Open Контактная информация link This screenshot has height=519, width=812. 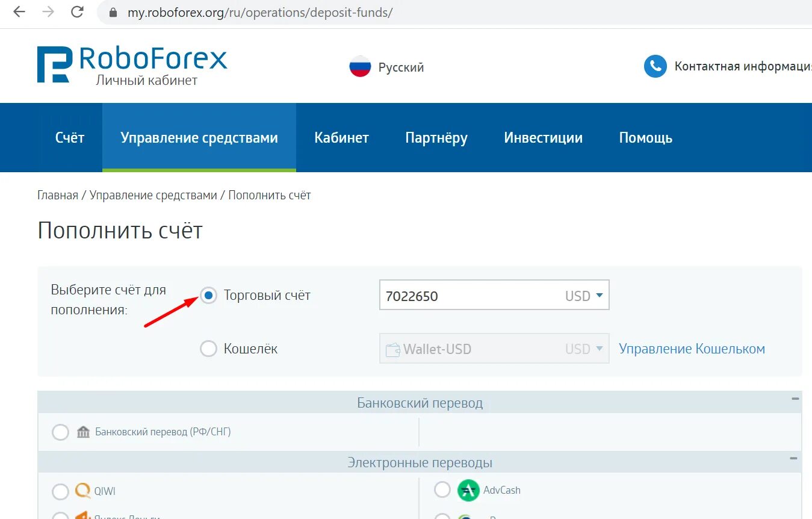tap(743, 66)
